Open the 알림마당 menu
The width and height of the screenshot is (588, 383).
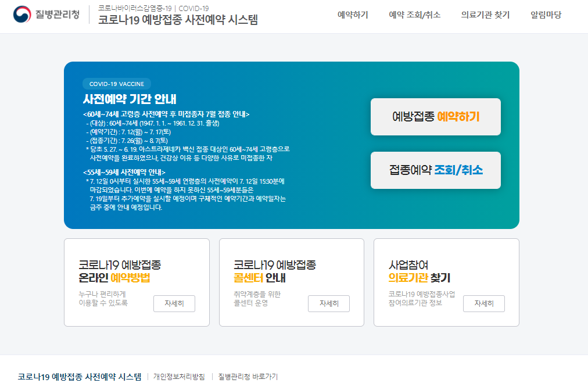point(546,15)
